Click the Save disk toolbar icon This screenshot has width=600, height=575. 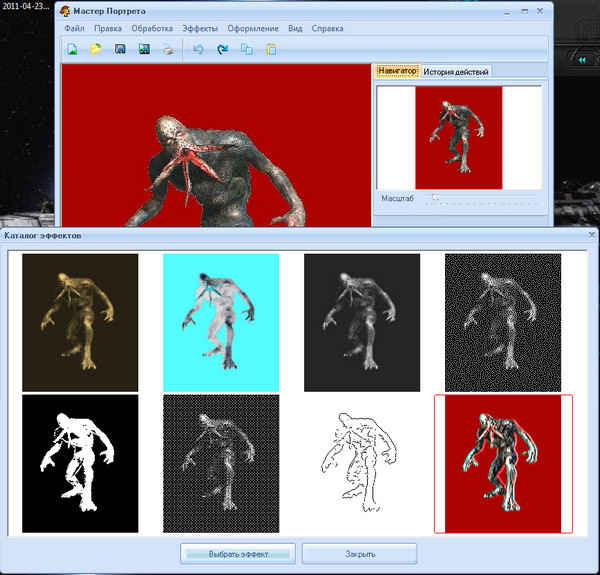coord(120,49)
